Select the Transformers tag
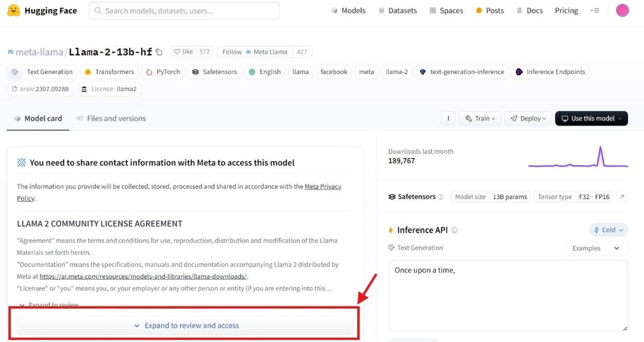The width and height of the screenshot is (644, 342). click(109, 72)
